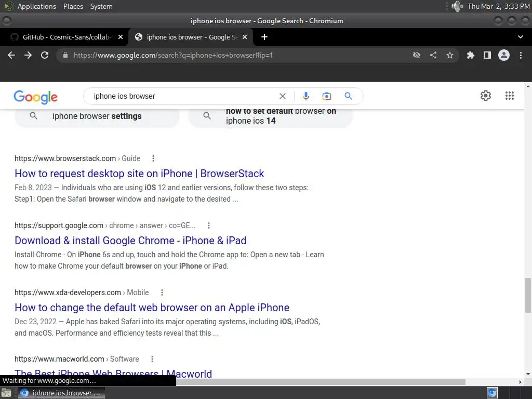Open the clock showing Thu Mar 2
The image size is (532, 399).
point(498,6)
